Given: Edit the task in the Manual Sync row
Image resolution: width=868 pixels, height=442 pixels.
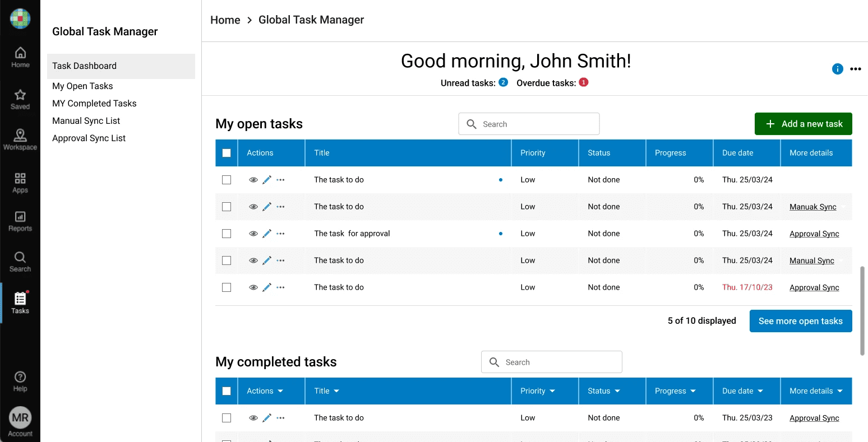Looking at the screenshot, I should [267, 260].
